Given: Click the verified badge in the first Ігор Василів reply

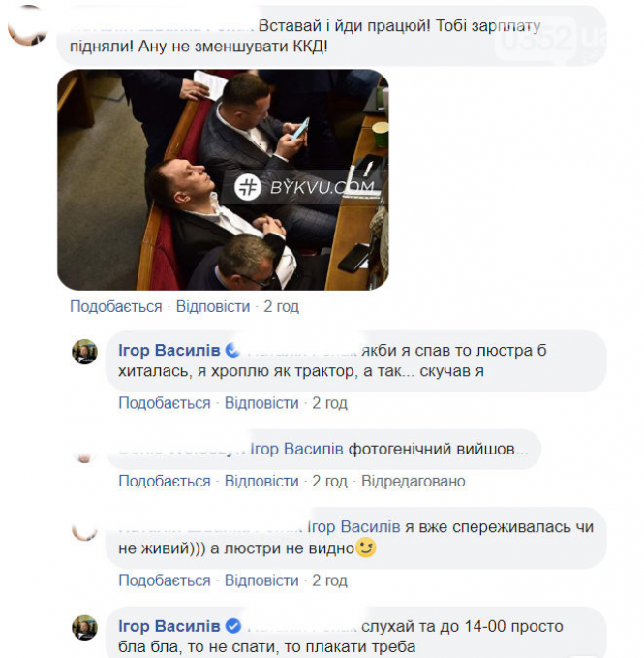Looking at the screenshot, I should point(232,350).
